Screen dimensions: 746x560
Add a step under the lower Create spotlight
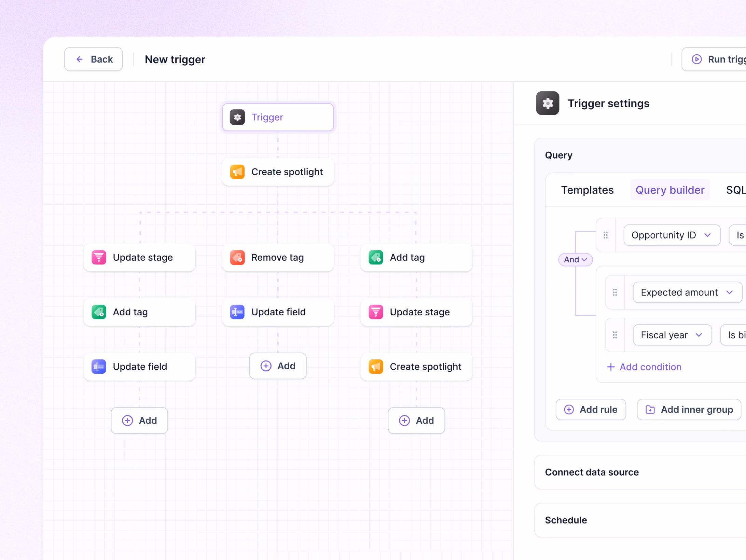416,421
